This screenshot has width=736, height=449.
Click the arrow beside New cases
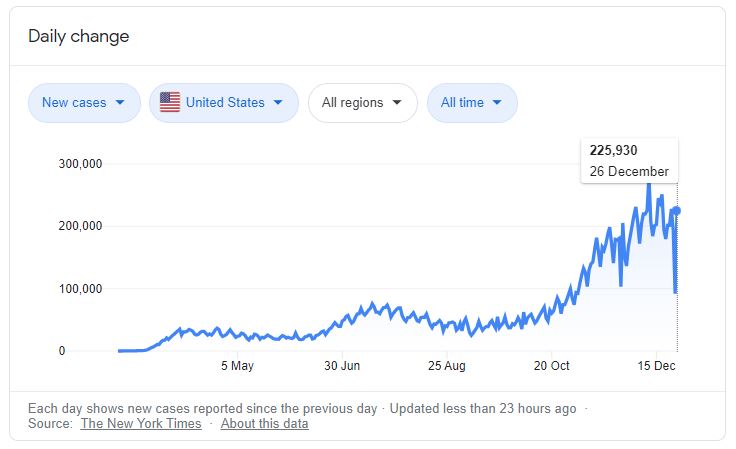[x=120, y=102]
